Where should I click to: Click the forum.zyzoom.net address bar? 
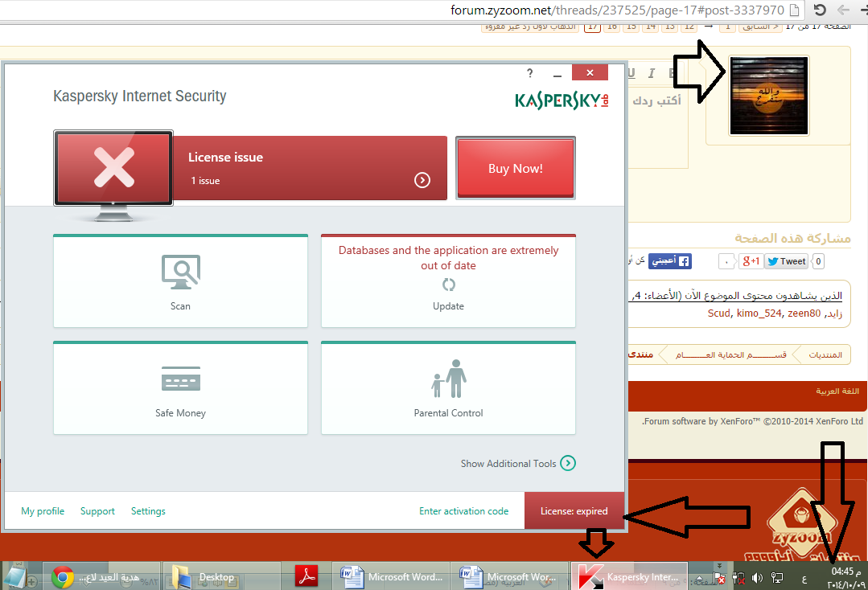click(x=617, y=10)
